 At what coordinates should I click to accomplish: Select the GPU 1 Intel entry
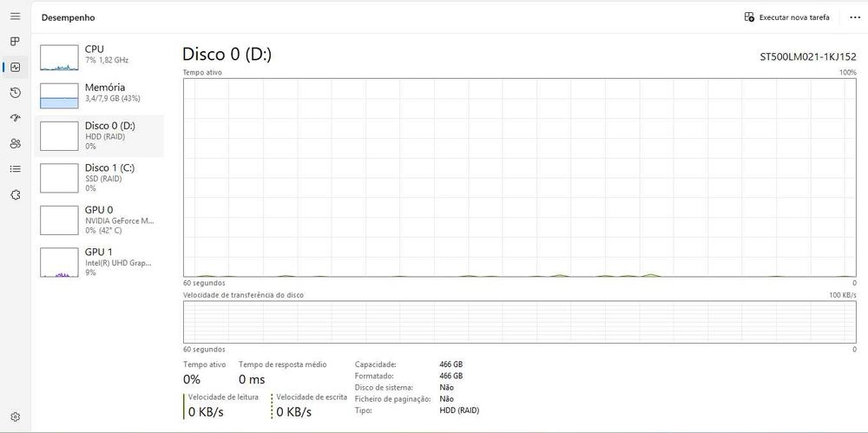coord(99,262)
